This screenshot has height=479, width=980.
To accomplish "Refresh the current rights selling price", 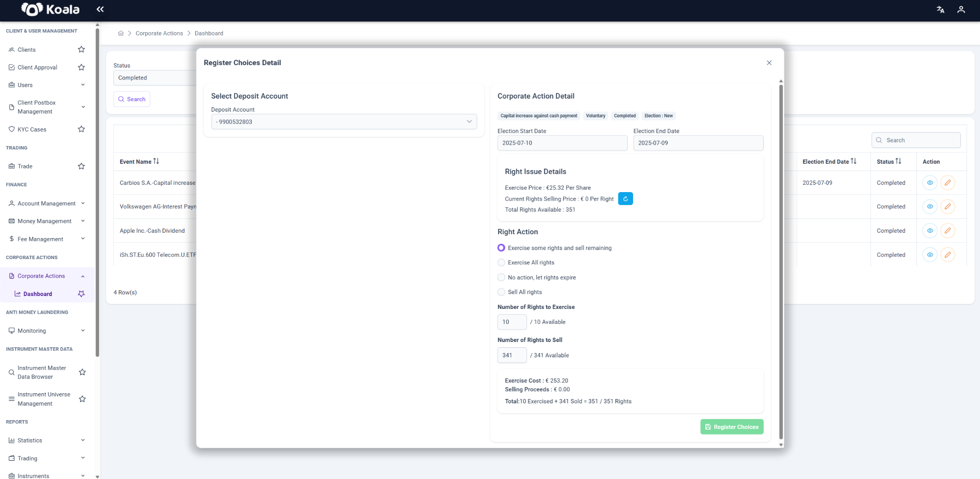I will 625,199.
